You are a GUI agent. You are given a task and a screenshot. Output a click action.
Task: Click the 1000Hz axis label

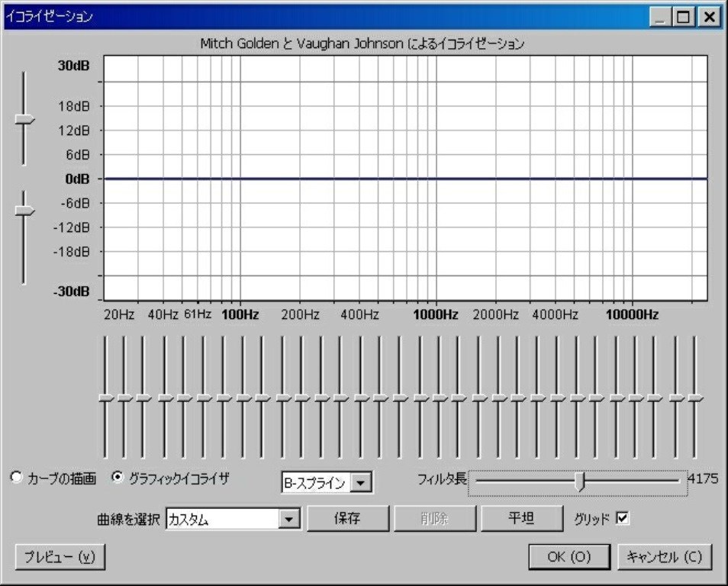click(x=436, y=315)
